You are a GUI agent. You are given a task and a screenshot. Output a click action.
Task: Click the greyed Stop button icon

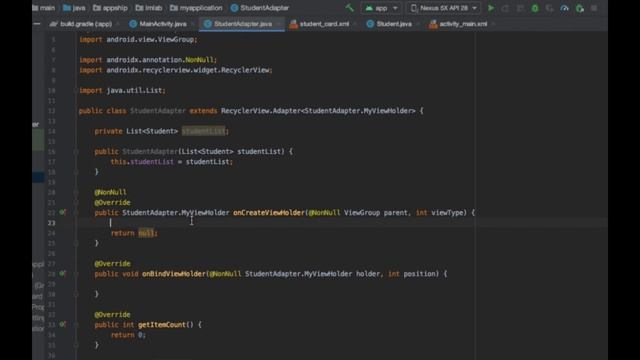point(594,8)
